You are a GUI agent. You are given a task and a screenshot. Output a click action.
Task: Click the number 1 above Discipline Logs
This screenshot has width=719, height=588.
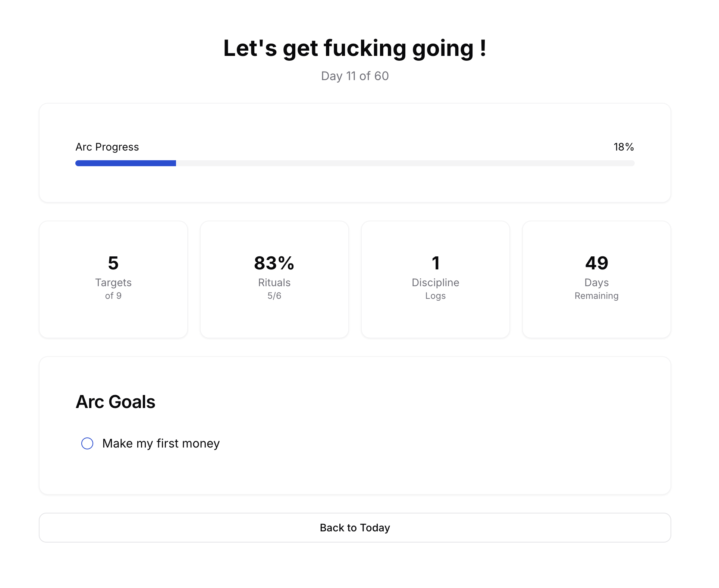[x=435, y=263]
